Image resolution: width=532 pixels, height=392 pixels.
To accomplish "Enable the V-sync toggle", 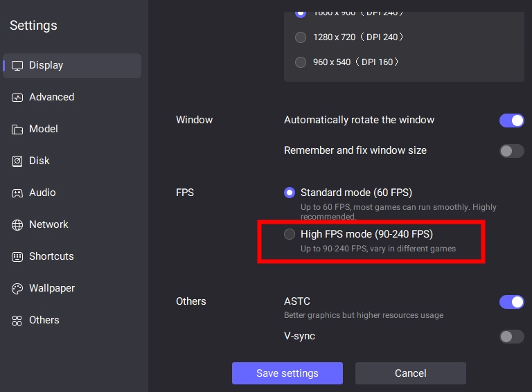I will point(511,337).
